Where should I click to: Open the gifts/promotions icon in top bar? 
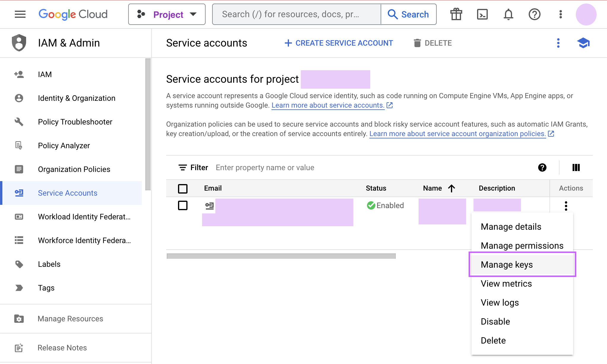point(456,14)
